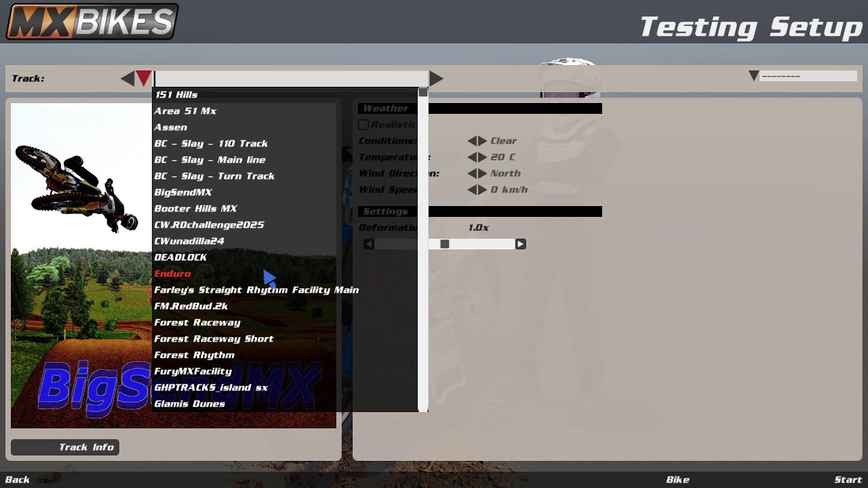868x488 pixels.
Task: Start the testing session
Action: [x=848, y=480]
